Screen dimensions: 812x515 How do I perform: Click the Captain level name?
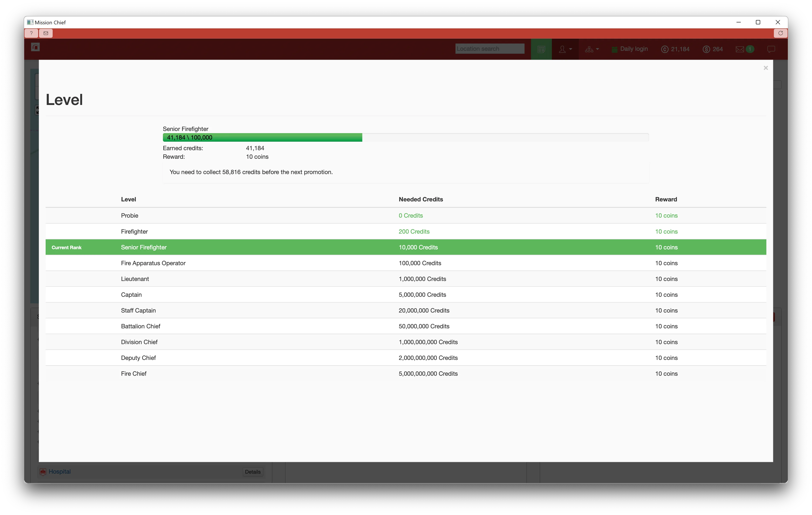click(x=131, y=295)
